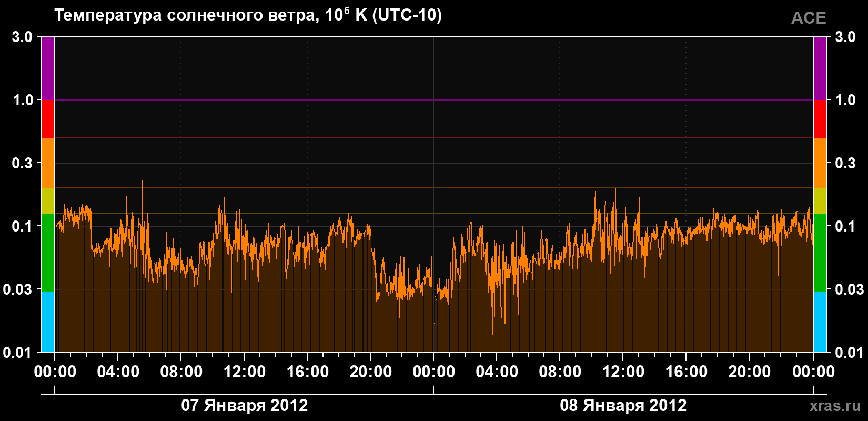
Task: Click the cyan segment of the left color scale
Action: 48,322
